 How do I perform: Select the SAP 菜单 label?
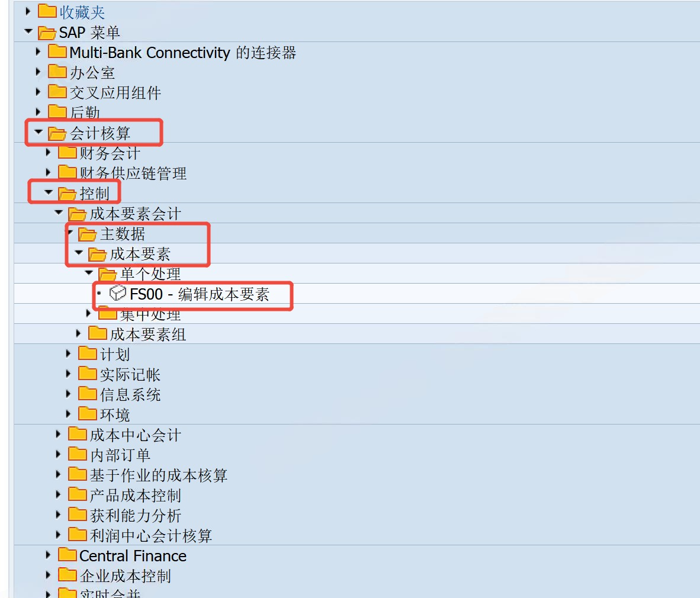tap(89, 33)
